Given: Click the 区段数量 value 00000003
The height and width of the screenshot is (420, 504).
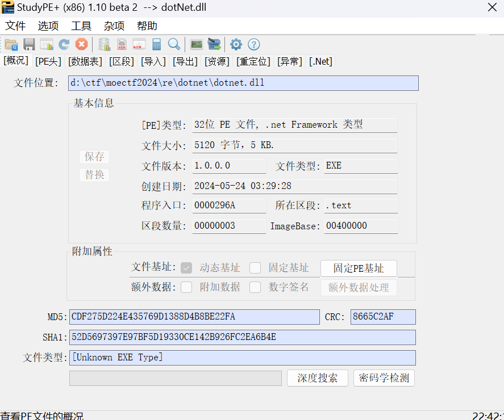Looking at the screenshot, I should (x=229, y=226).
